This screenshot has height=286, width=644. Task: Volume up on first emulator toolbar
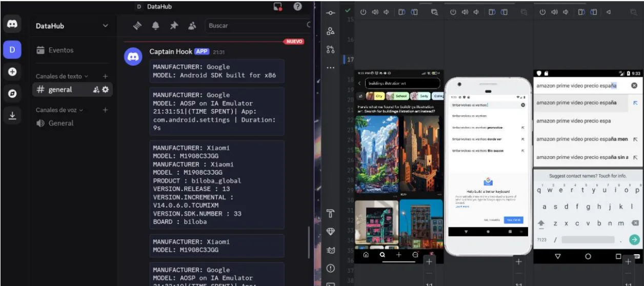click(x=375, y=12)
